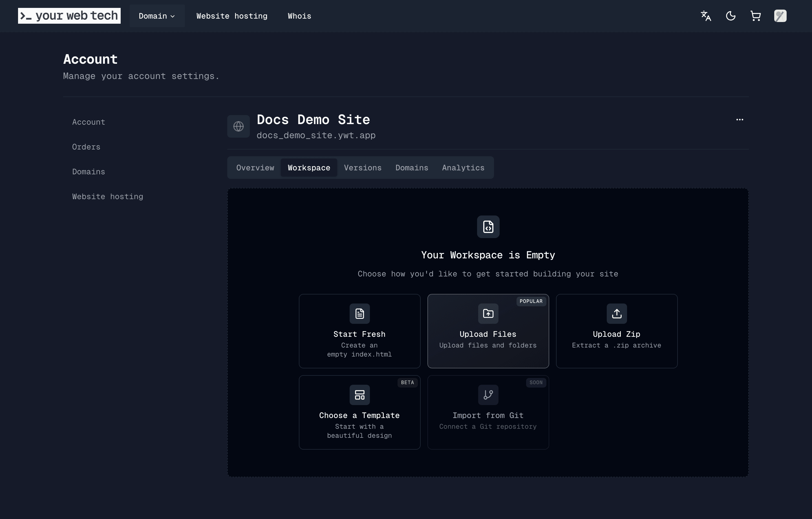Open the user avatar menu
This screenshot has width=812, height=519.
780,16
